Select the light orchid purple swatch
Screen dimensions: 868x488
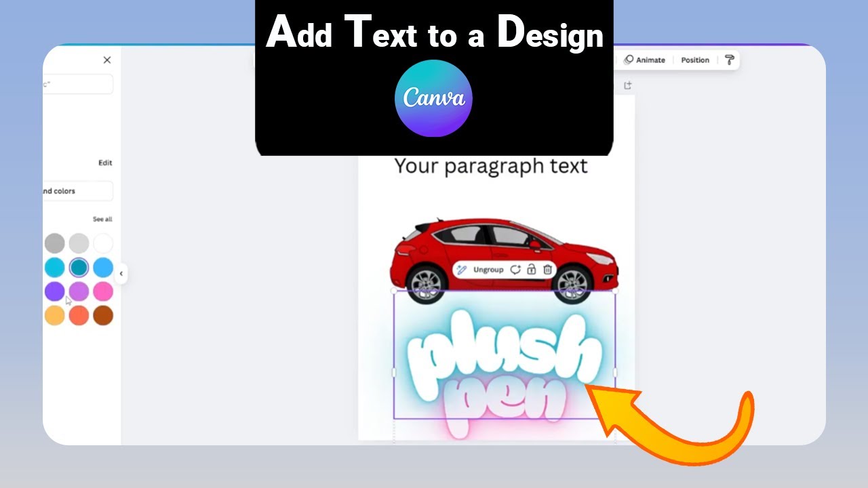point(79,291)
